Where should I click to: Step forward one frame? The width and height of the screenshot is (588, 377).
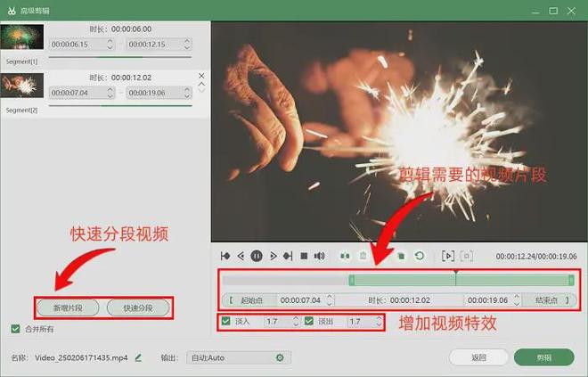pyautogui.click(x=273, y=256)
